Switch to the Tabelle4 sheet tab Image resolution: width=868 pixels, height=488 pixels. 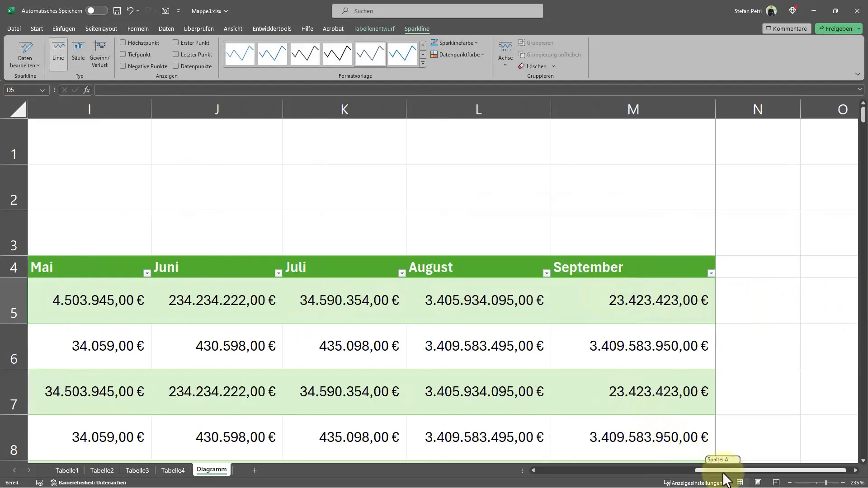pyautogui.click(x=173, y=470)
